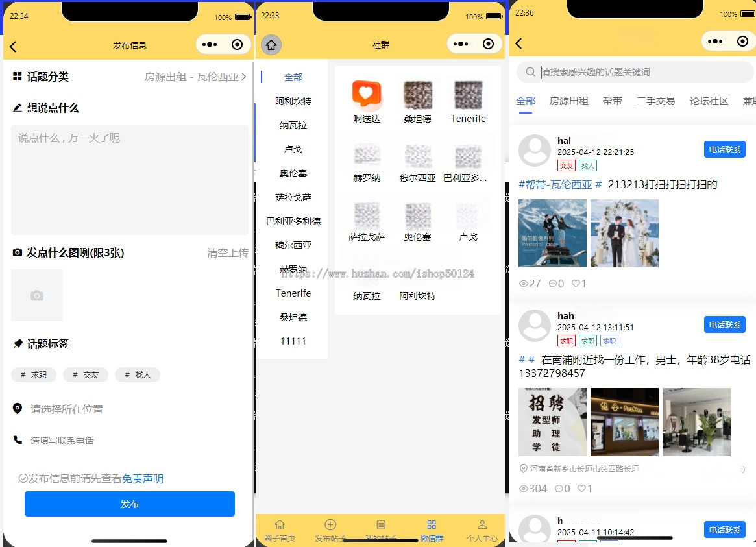Switch to 二手交易 topic tab

pyautogui.click(x=655, y=101)
